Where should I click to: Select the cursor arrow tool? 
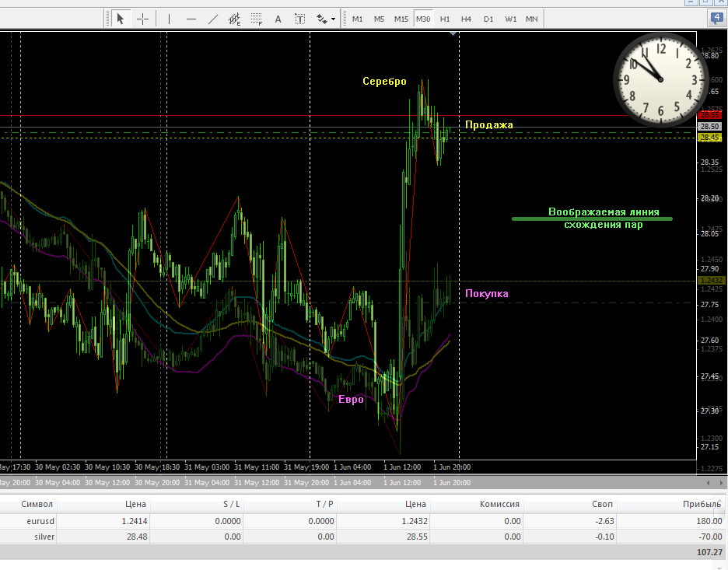pos(121,19)
